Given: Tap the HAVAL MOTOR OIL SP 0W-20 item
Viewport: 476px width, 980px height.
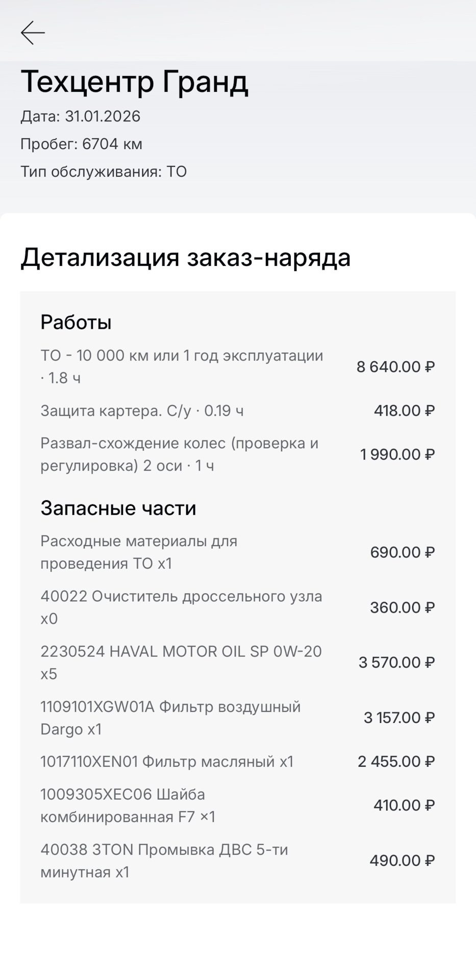Looking at the screenshot, I should 181,663.
